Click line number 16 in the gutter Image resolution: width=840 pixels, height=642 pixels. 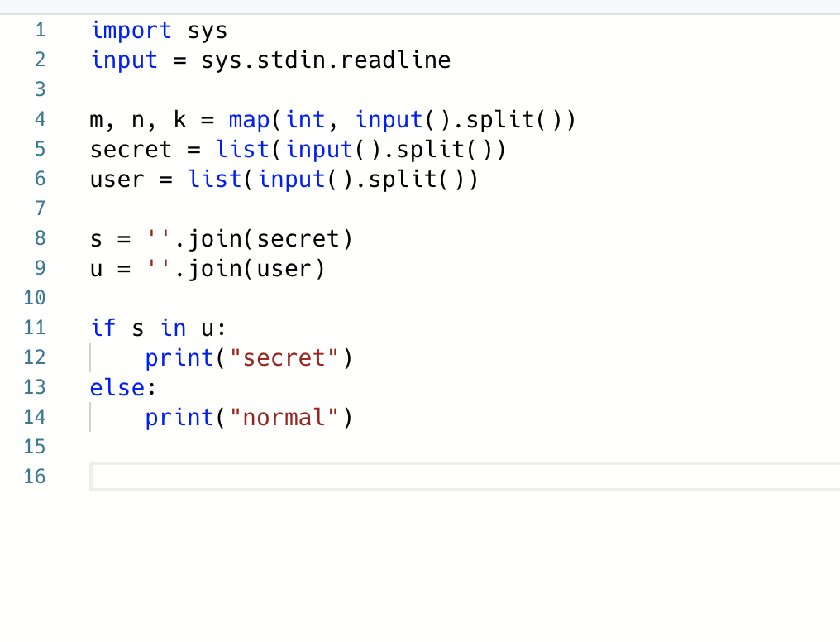(35, 477)
